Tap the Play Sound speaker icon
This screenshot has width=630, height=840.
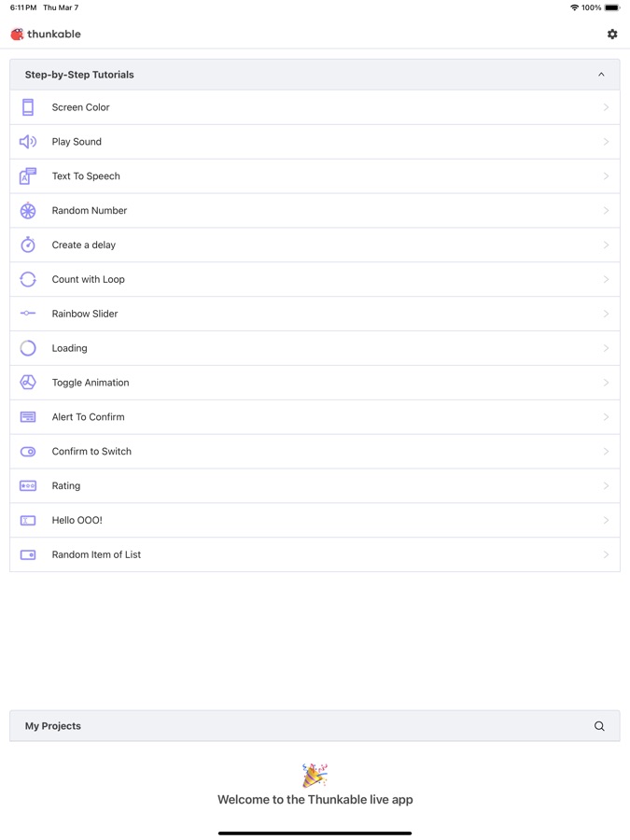tap(28, 142)
